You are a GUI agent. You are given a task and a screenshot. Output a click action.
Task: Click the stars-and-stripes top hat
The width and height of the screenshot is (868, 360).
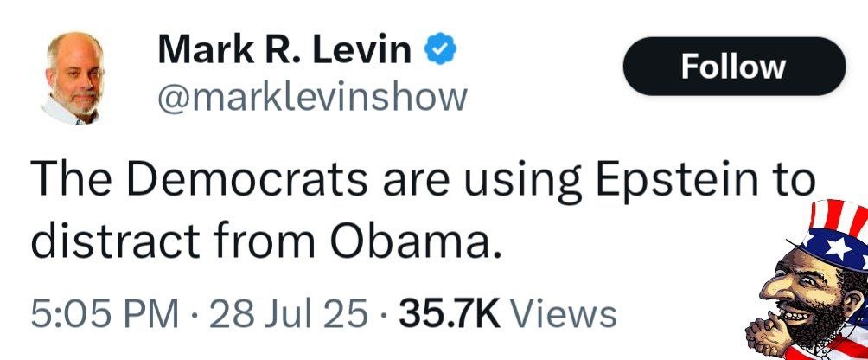[833, 234]
